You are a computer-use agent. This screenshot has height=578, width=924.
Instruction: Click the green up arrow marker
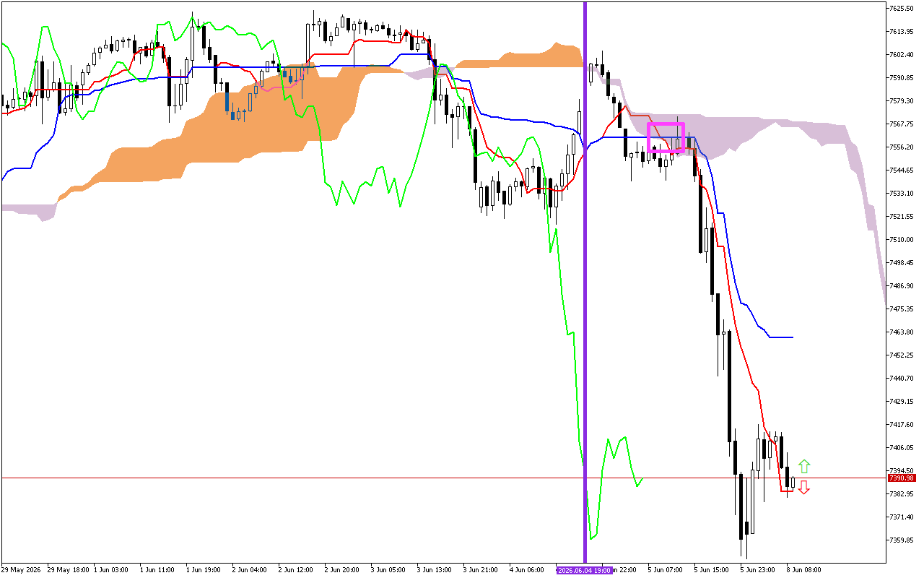coord(804,467)
